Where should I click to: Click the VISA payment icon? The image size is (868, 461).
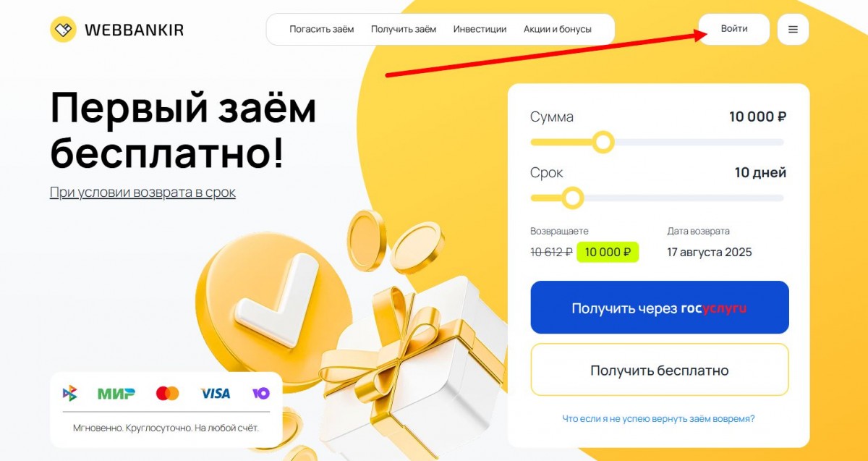[215, 394]
